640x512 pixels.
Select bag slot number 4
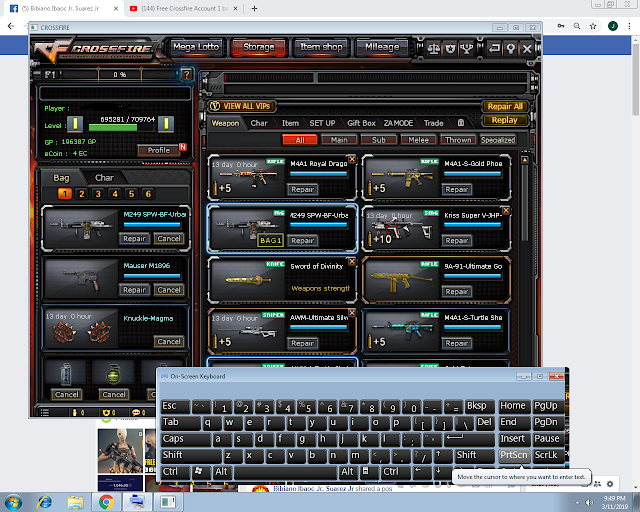[115, 194]
